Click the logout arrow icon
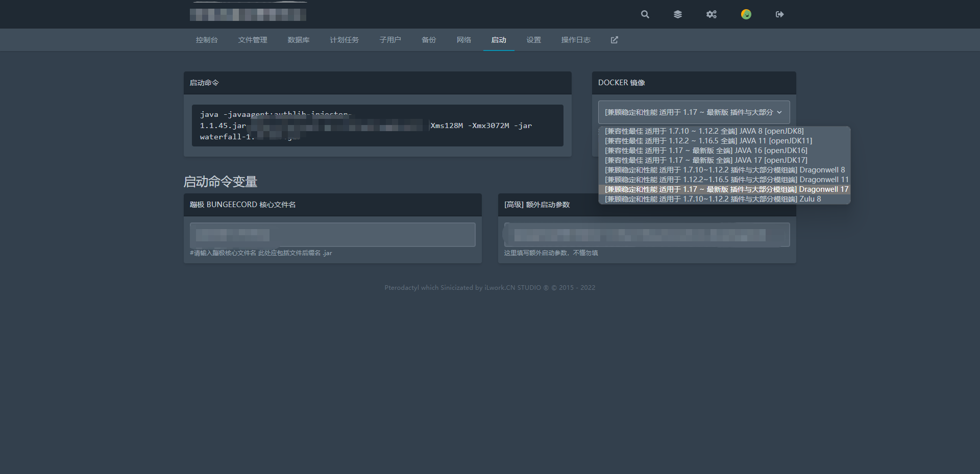 [x=779, y=14]
